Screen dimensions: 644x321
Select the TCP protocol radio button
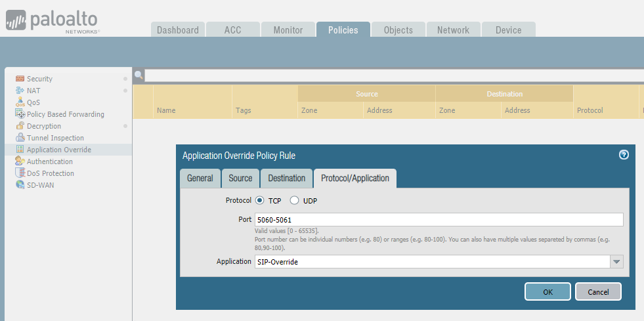pyautogui.click(x=259, y=201)
